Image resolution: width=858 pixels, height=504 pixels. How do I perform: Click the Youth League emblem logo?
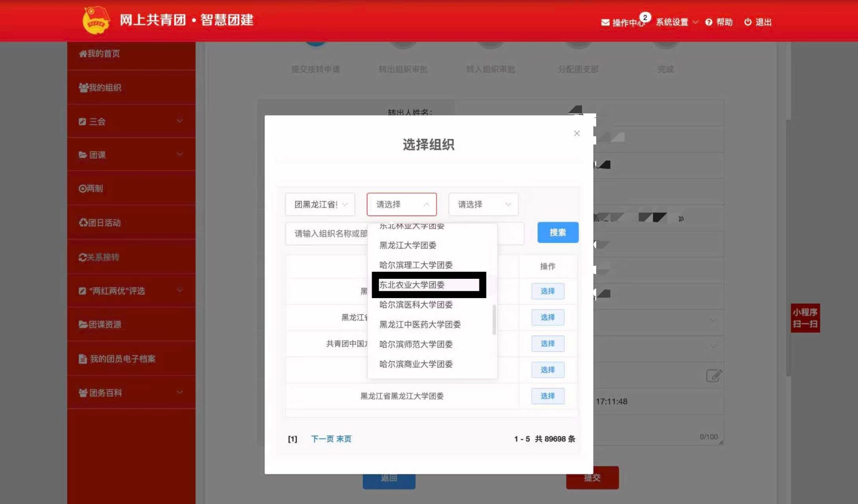point(96,20)
